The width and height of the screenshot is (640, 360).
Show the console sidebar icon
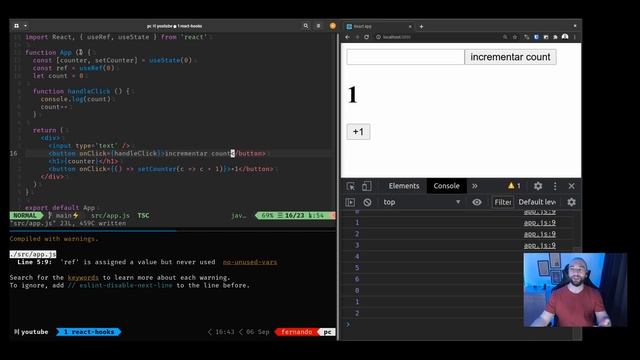[x=350, y=202]
